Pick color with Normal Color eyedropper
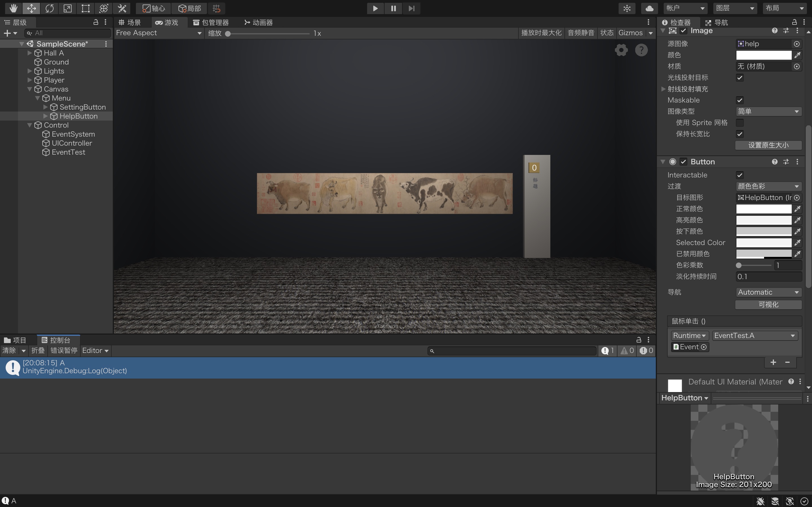Image resolution: width=812 pixels, height=507 pixels. tap(798, 209)
